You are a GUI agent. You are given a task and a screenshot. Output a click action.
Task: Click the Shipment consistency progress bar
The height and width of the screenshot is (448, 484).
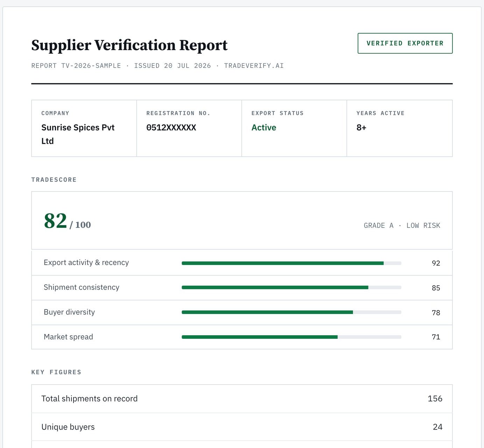[292, 287]
